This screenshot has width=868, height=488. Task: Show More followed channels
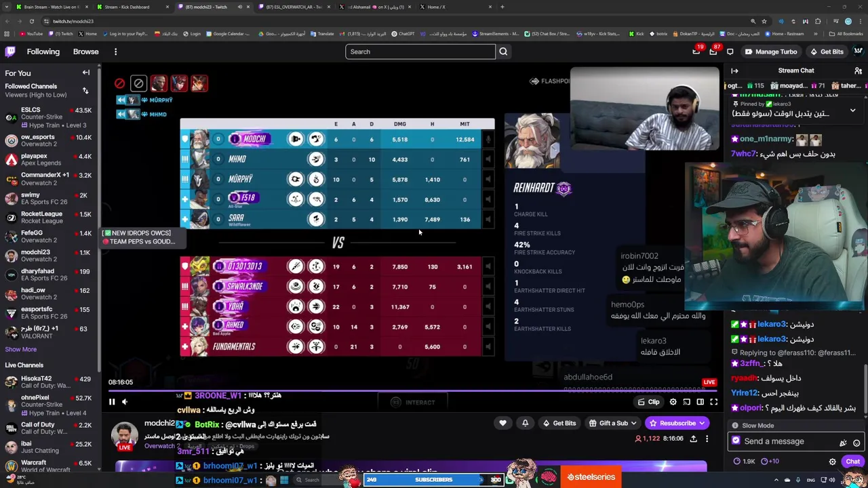[x=21, y=350]
